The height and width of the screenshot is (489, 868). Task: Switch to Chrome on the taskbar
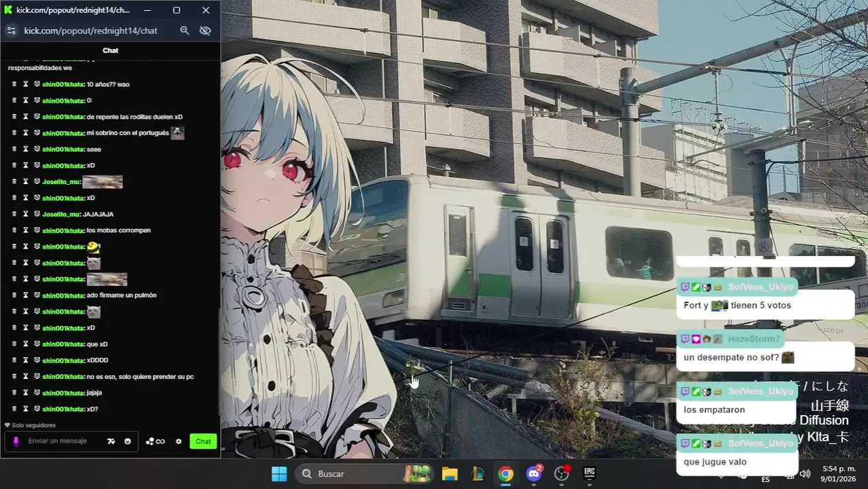[505, 474]
